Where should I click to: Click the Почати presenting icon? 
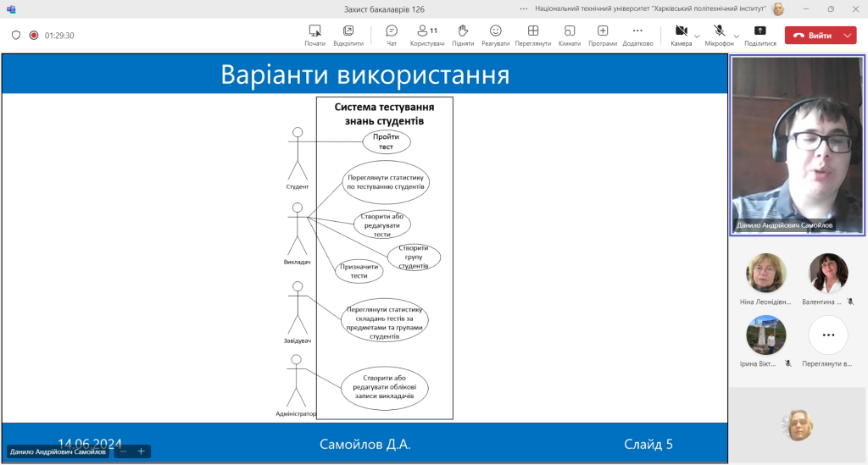(x=315, y=36)
